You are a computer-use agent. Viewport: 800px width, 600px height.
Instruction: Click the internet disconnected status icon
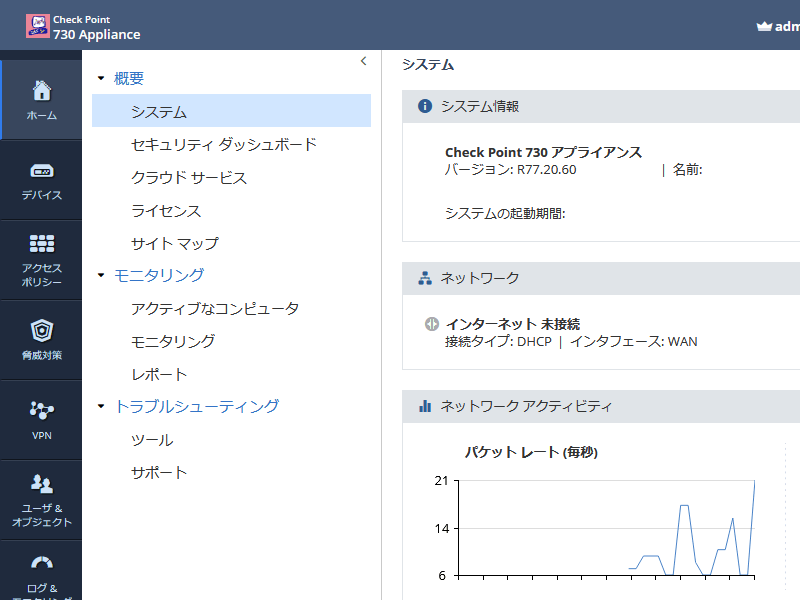coord(432,324)
